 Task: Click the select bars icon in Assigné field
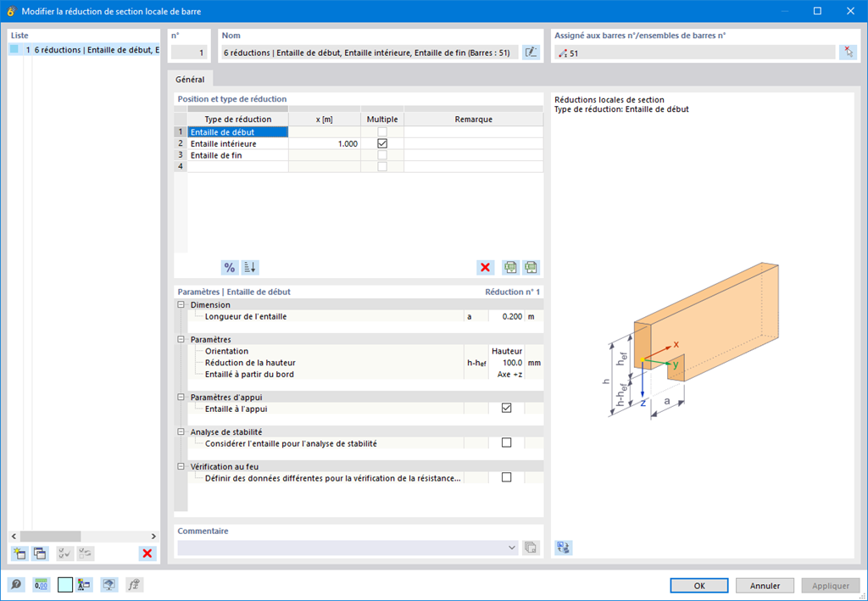pyautogui.click(x=848, y=53)
